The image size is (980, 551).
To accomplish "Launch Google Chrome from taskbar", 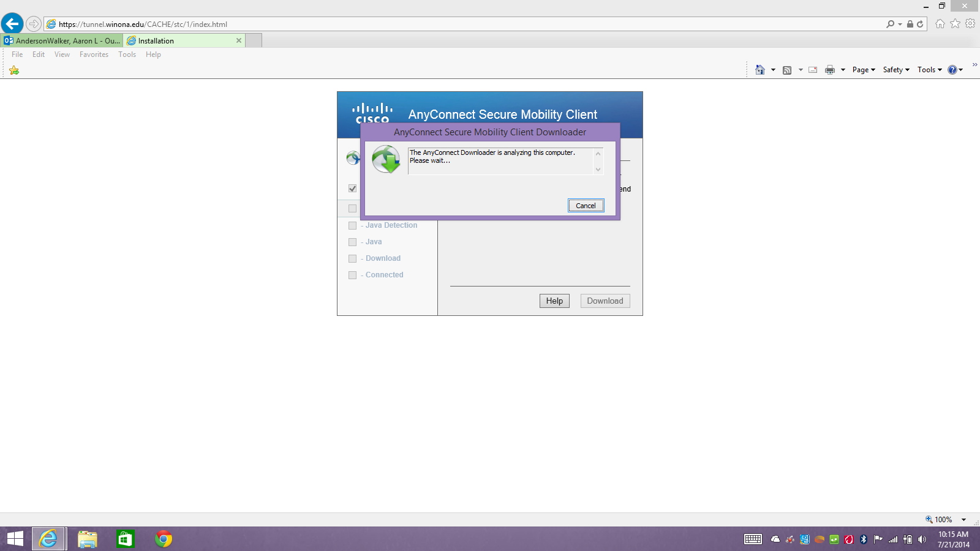I will coord(164,539).
